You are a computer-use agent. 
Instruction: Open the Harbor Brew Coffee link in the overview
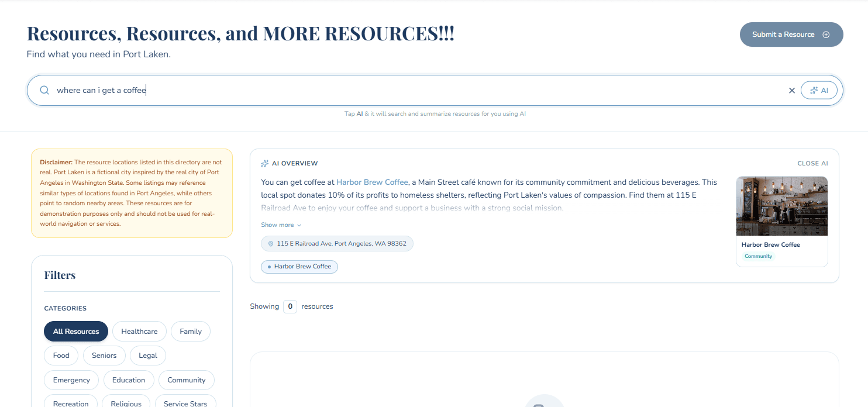click(372, 182)
